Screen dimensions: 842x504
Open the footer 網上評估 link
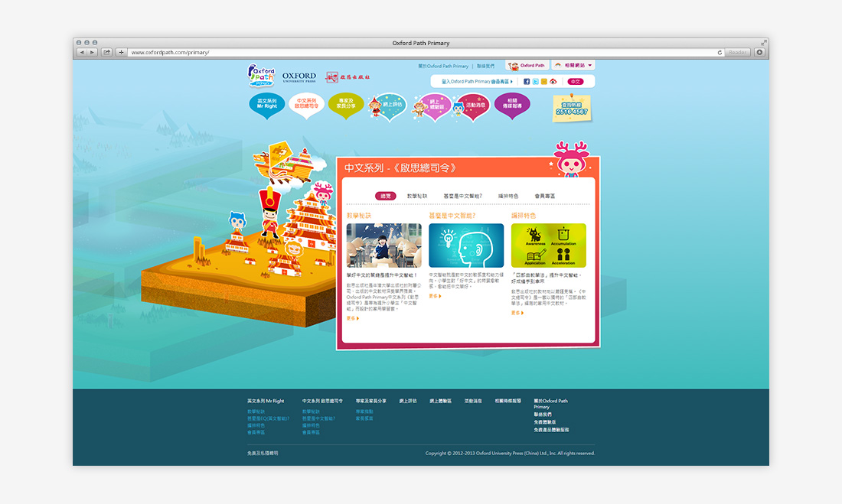pyautogui.click(x=407, y=401)
